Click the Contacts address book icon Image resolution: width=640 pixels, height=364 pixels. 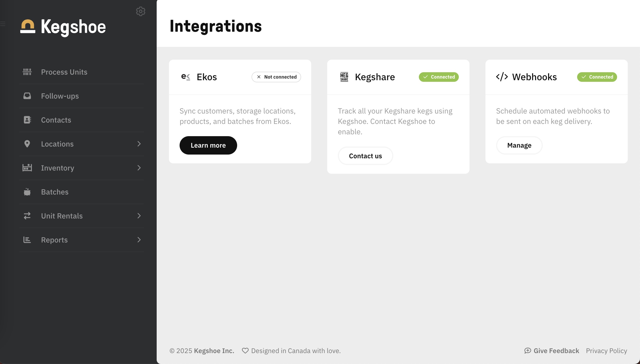[x=27, y=120]
